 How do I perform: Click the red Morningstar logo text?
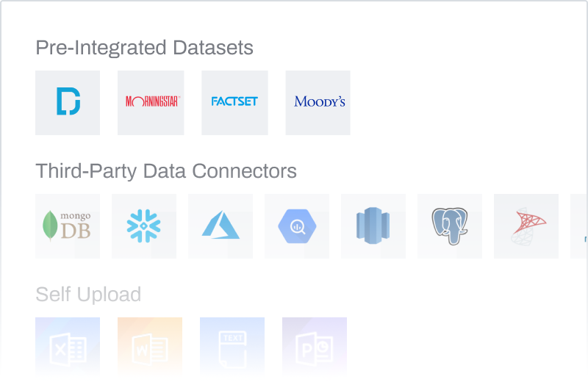(152, 101)
